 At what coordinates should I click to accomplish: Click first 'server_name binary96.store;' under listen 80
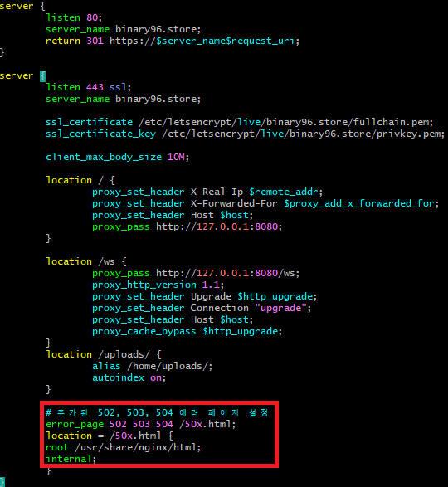124,29
